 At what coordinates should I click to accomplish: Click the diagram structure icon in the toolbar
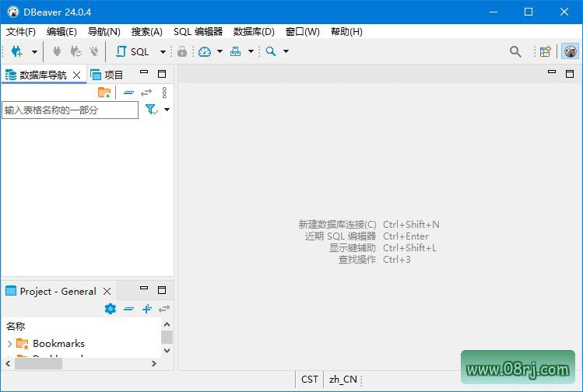(235, 51)
